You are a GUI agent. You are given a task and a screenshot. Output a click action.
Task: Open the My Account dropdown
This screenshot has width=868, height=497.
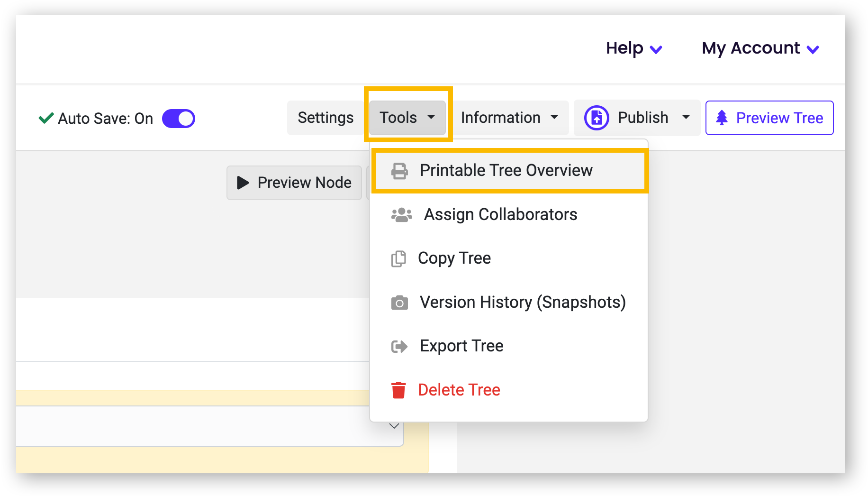pyautogui.click(x=759, y=48)
